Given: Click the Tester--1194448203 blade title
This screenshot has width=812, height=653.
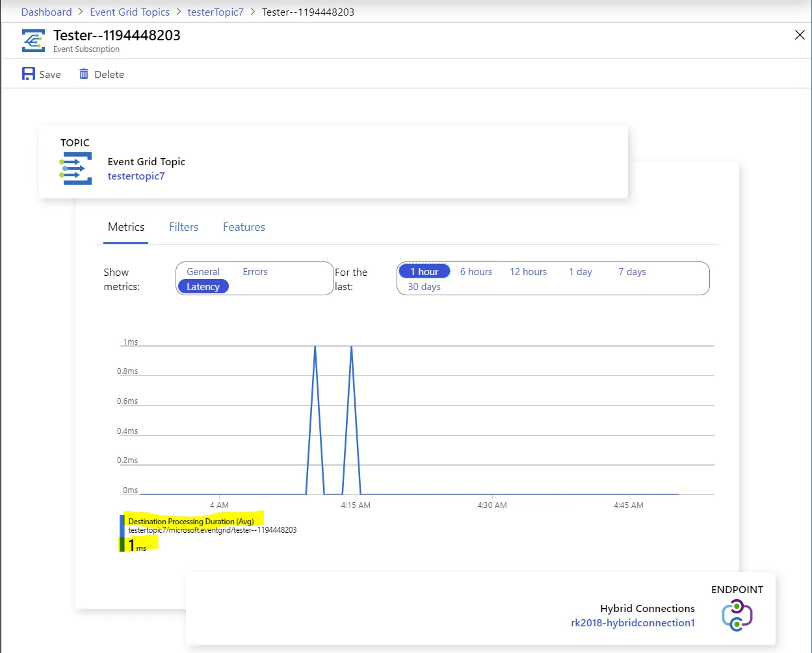Looking at the screenshot, I should coord(117,35).
